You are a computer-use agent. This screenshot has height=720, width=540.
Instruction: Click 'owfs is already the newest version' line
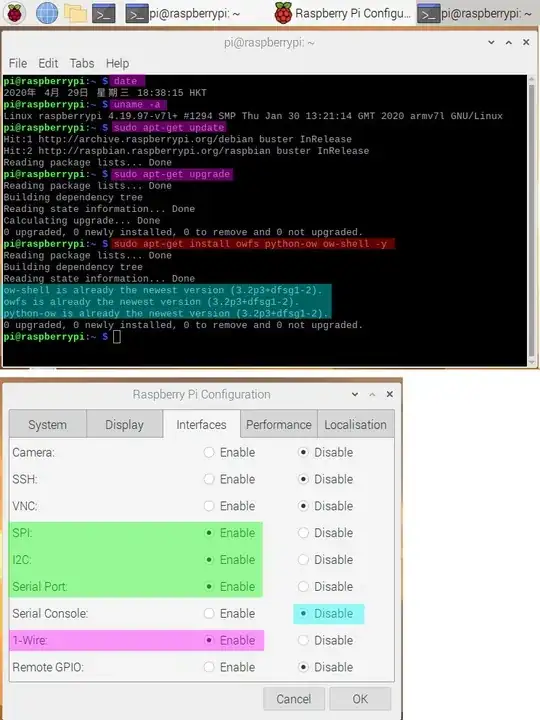click(x=152, y=302)
